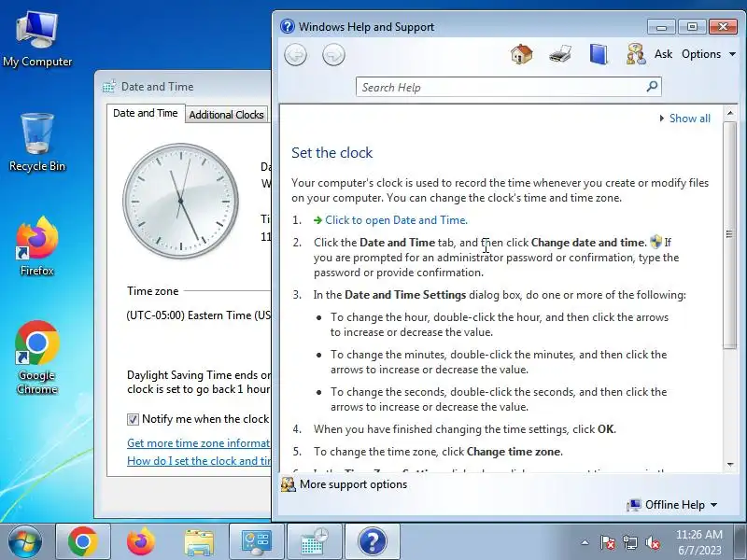Image resolution: width=747 pixels, height=560 pixels.
Task: Go forward in Windows Help
Action: [333, 55]
